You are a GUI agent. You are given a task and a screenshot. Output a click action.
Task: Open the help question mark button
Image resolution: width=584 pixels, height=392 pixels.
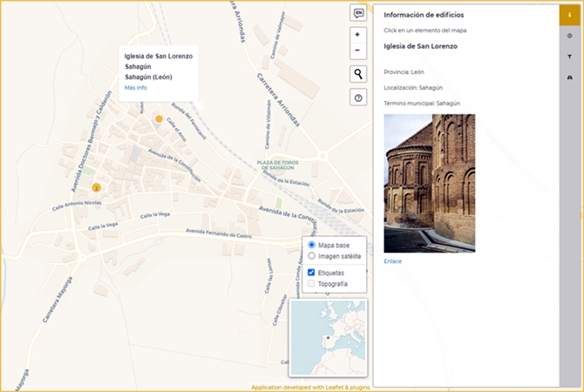357,98
